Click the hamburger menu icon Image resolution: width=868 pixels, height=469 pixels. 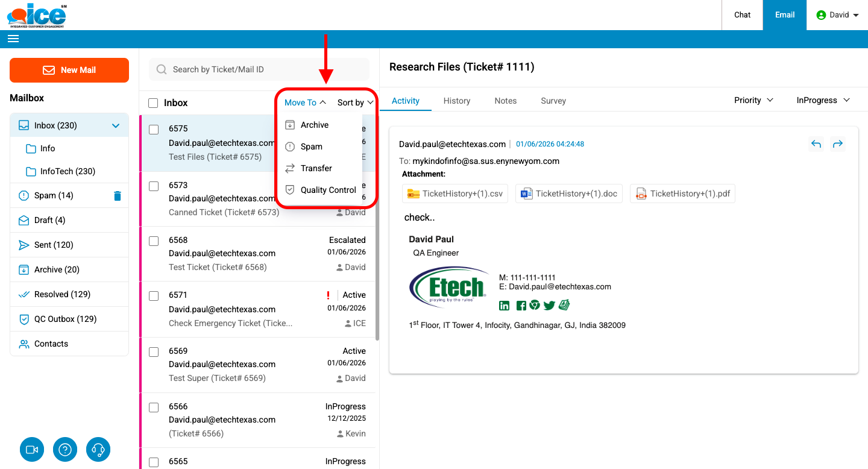[13, 39]
